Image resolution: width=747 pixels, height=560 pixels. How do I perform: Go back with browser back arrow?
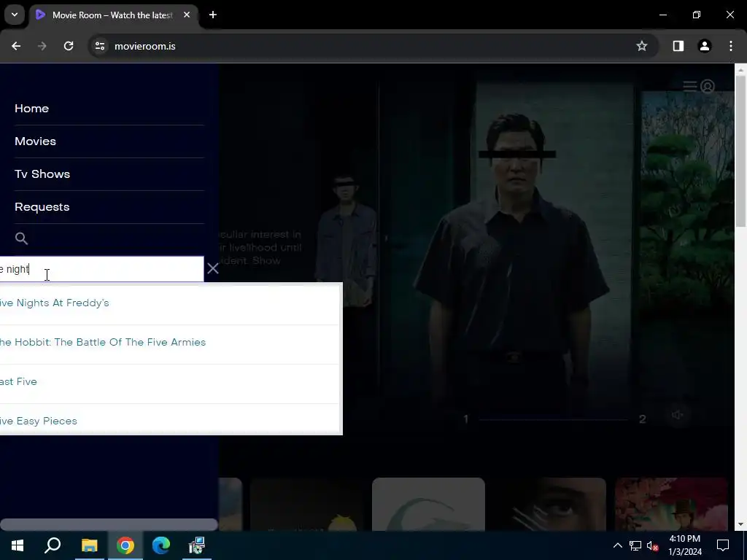point(16,46)
